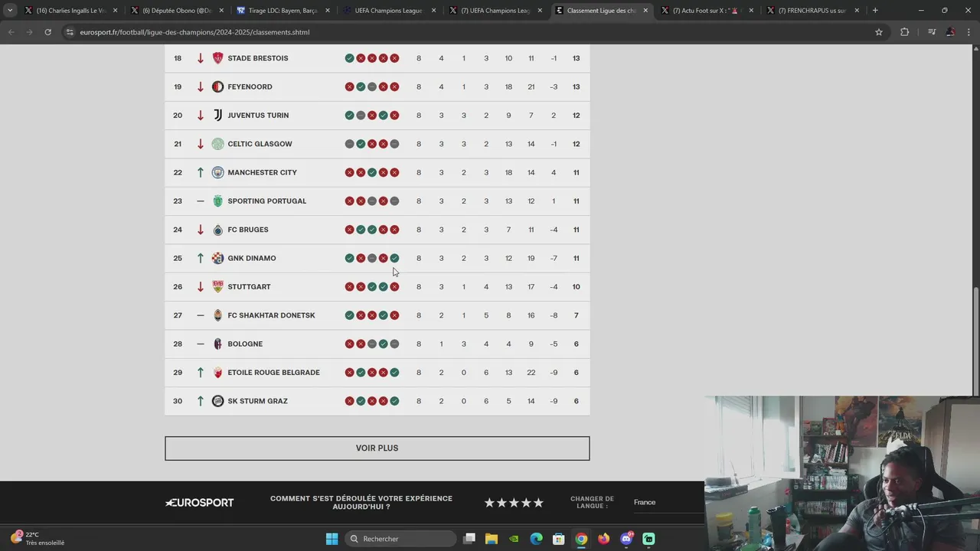
Task: Click the Etoile Rouge Belgrade crest
Action: point(217,373)
